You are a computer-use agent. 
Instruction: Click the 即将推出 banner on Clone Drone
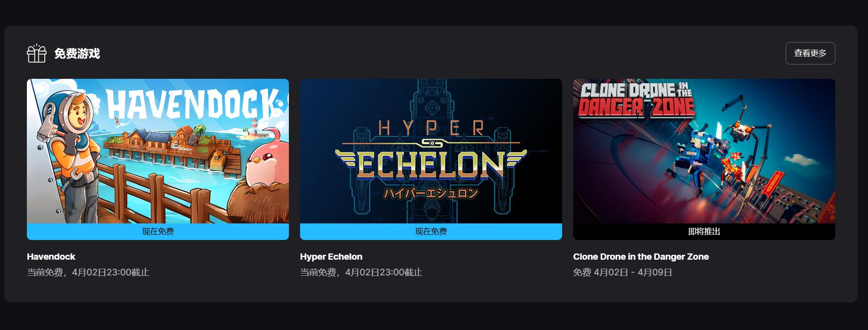[704, 231]
